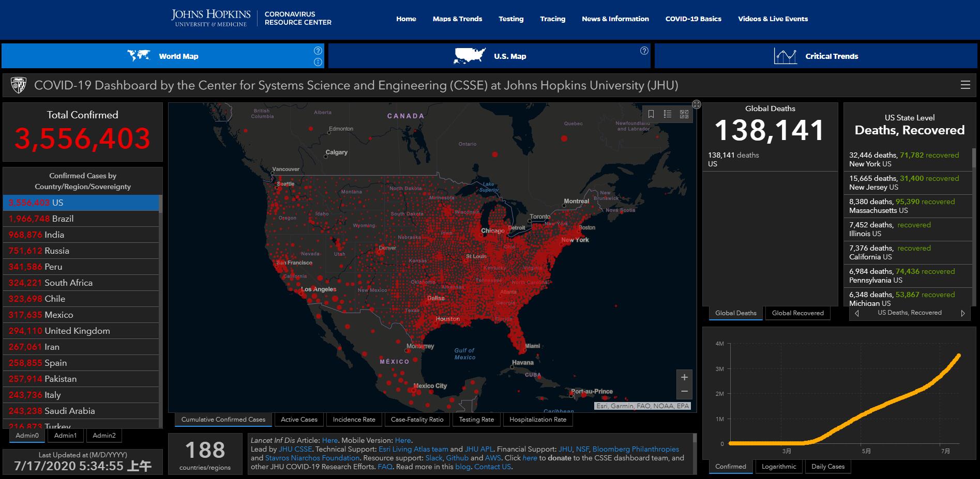Open the Global Recovered tab
The height and width of the screenshot is (479, 980).
[797, 313]
